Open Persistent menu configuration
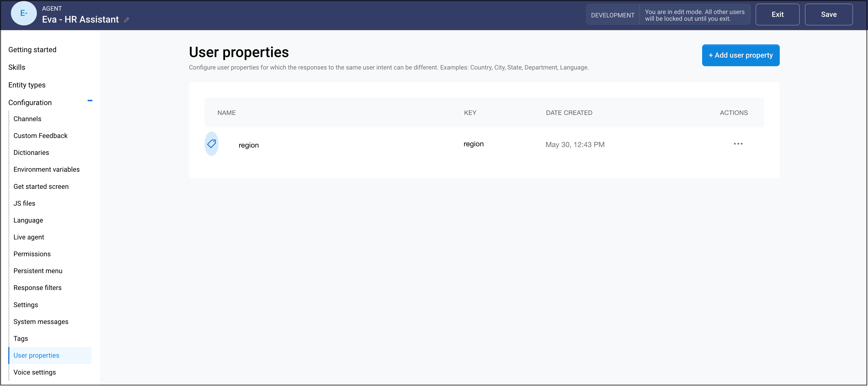The width and height of the screenshot is (868, 387). coord(38,271)
